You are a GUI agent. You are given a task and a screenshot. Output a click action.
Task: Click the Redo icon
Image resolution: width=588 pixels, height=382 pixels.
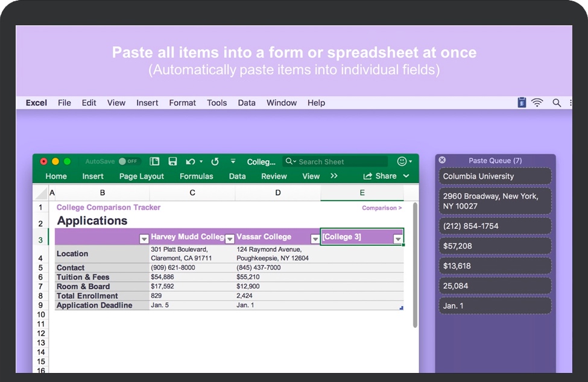click(x=215, y=161)
